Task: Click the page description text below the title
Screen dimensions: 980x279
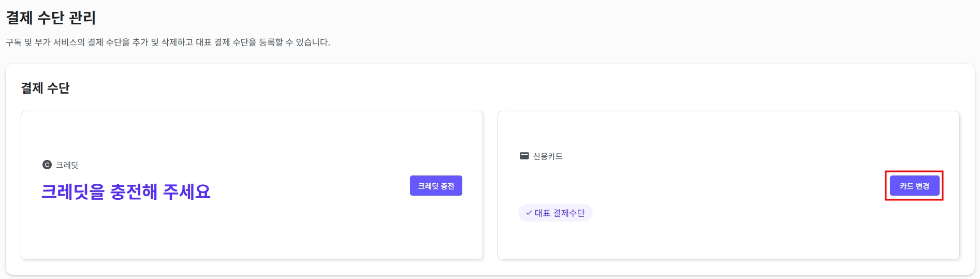Action: 168,42
